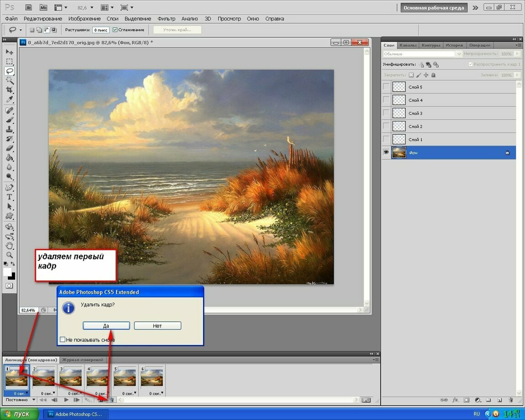Select the Pen tool
This screenshot has width=525, height=420.
point(10,188)
